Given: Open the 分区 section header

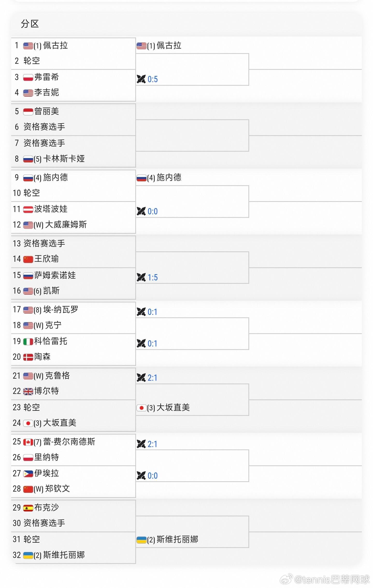Looking at the screenshot, I should pos(30,24).
